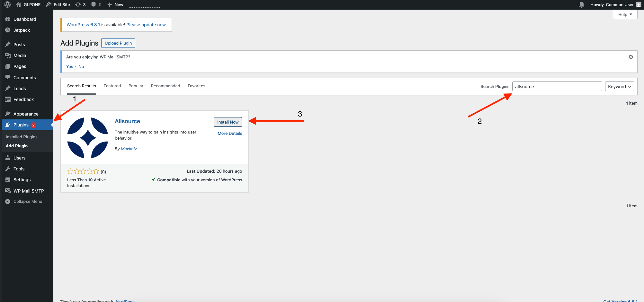644x302 pixels.
Task: Click the Dashboard gauge icon
Action: 8,19
